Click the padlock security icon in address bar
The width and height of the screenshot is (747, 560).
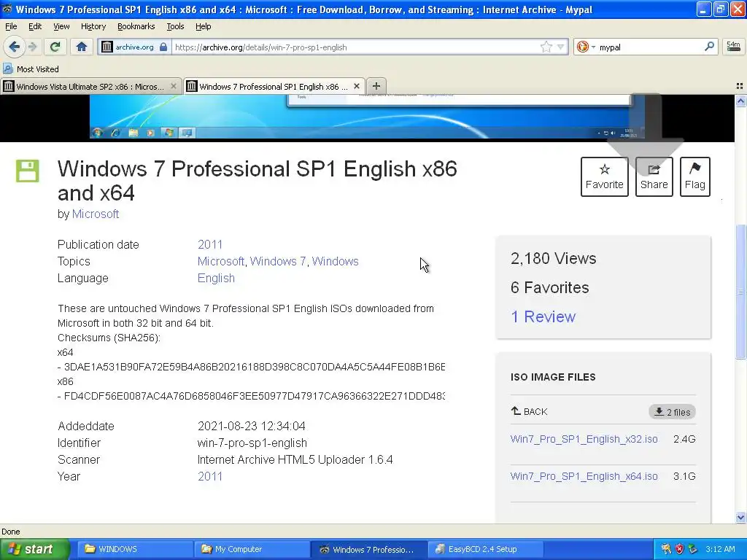tap(163, 47)
